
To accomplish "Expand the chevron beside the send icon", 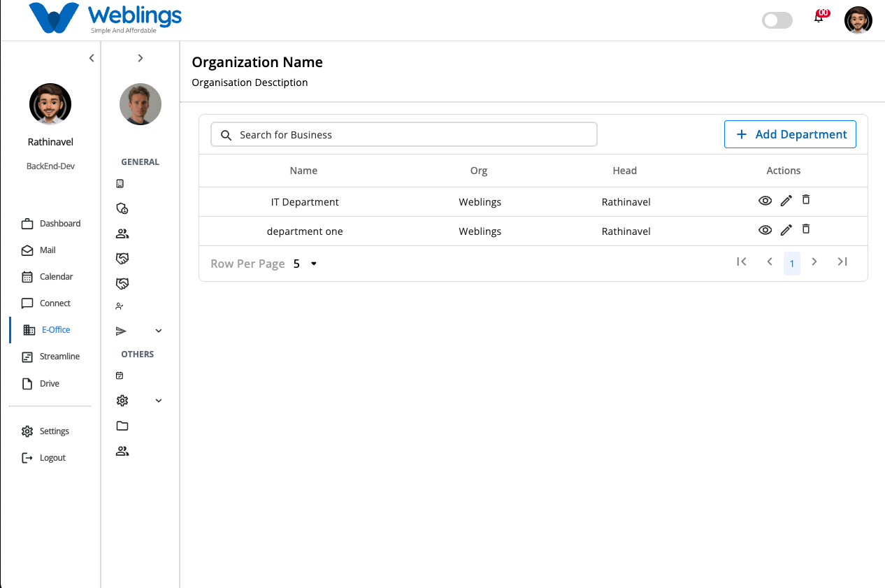I will [x=159, y=331].
